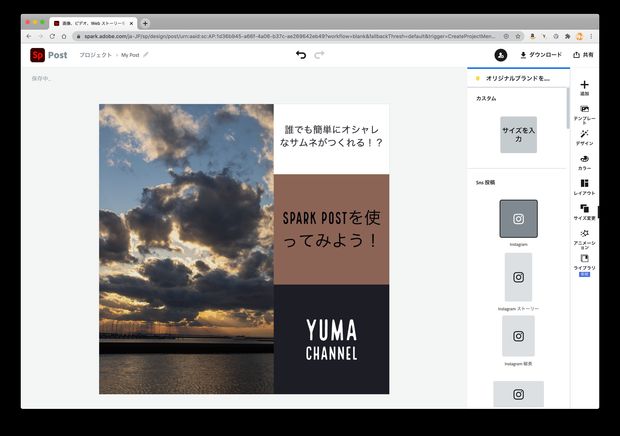
Task: Select the My Post breadcrumb title
Action: [130, 55]
